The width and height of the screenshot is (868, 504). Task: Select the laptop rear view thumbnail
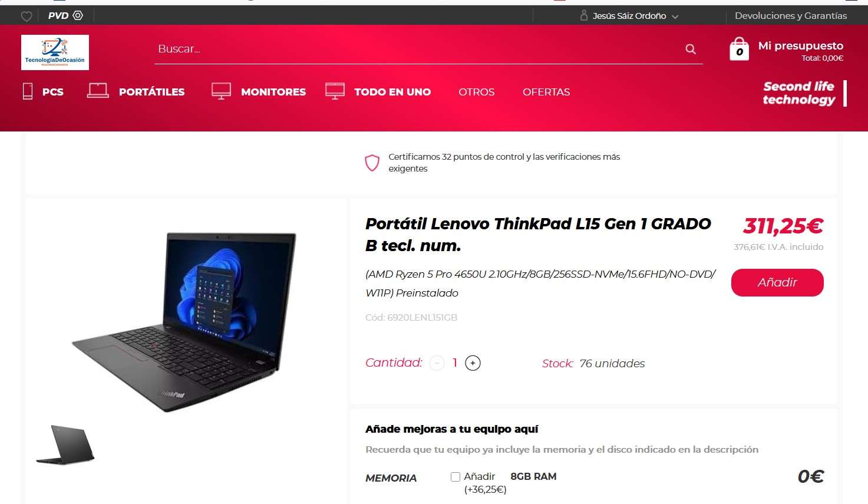65,444
